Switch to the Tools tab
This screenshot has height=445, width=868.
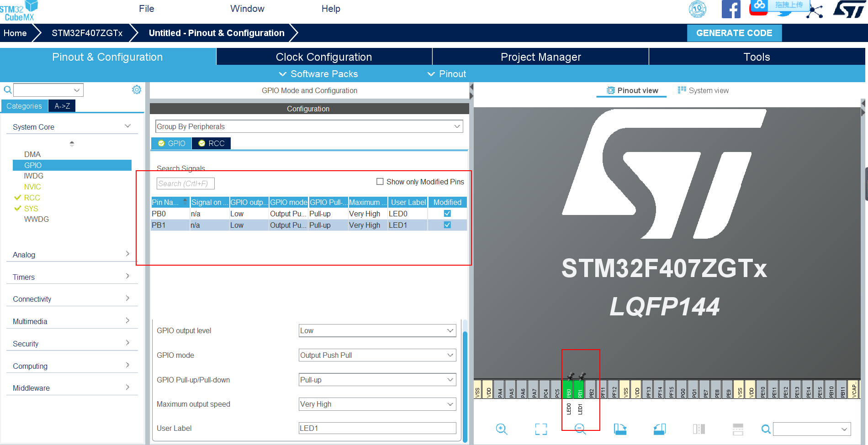pyautogui.click(x=757, y=57)
